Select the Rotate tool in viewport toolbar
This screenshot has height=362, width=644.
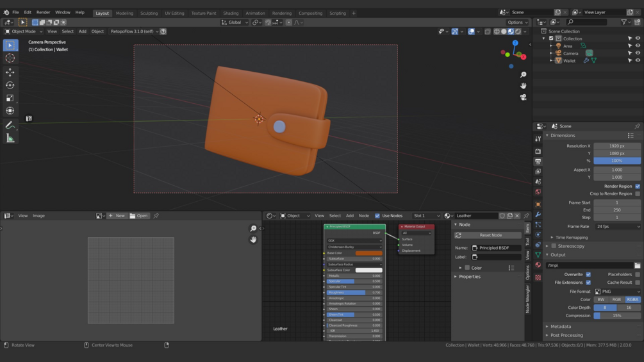coord(10,85)
